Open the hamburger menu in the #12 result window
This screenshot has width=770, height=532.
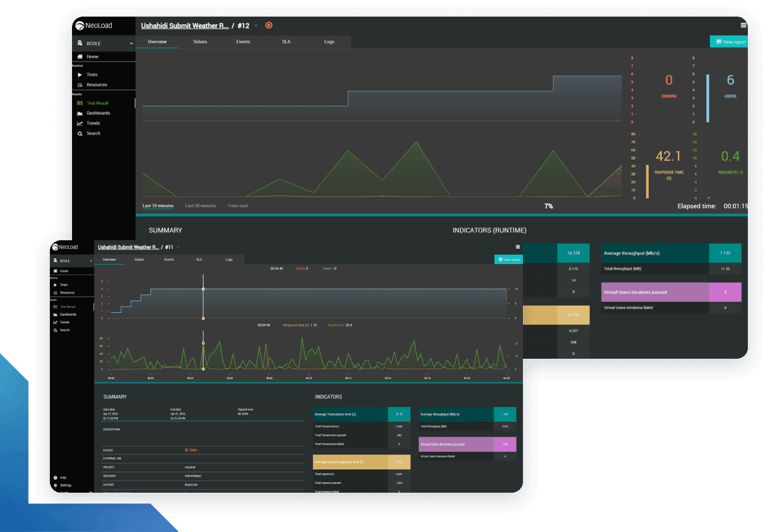[x=743, y=25]
